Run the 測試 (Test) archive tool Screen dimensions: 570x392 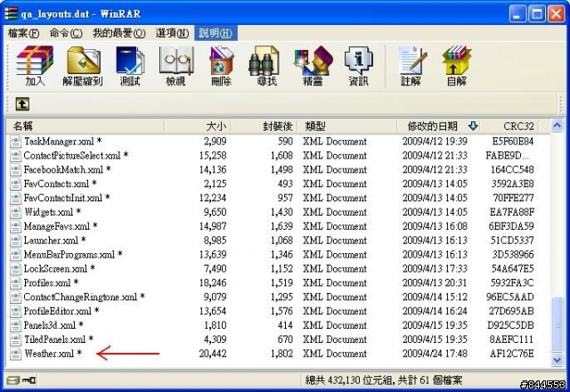tap(130, 65)
